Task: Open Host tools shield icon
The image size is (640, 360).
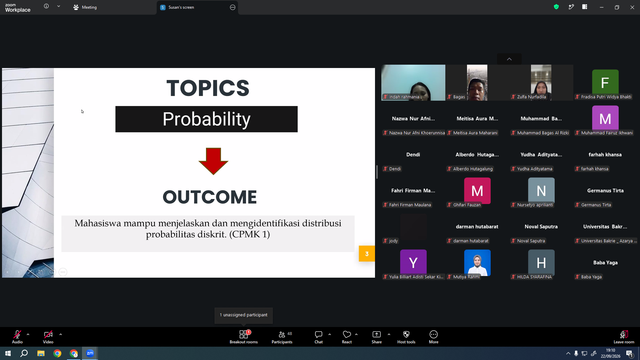Action: 406,337
